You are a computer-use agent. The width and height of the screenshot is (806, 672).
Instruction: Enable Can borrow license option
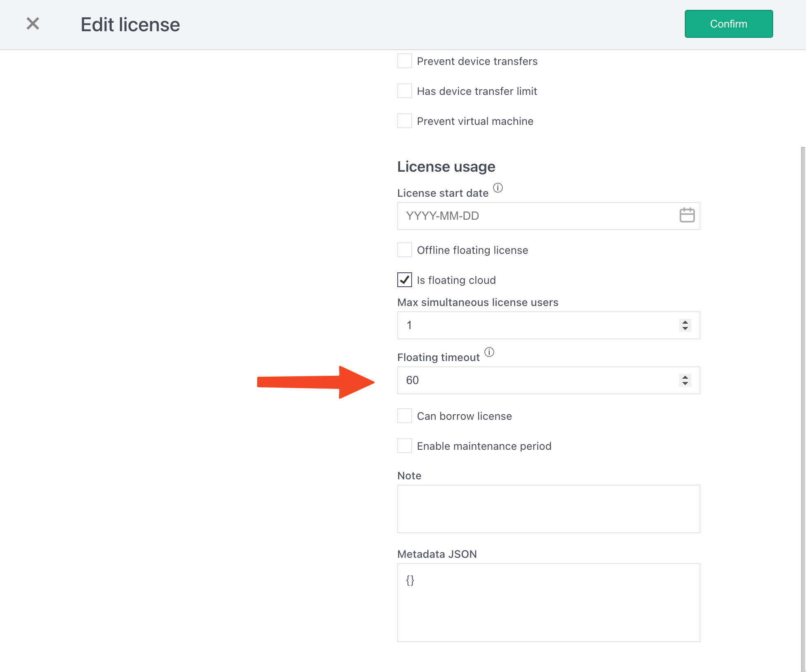point(405,416)
